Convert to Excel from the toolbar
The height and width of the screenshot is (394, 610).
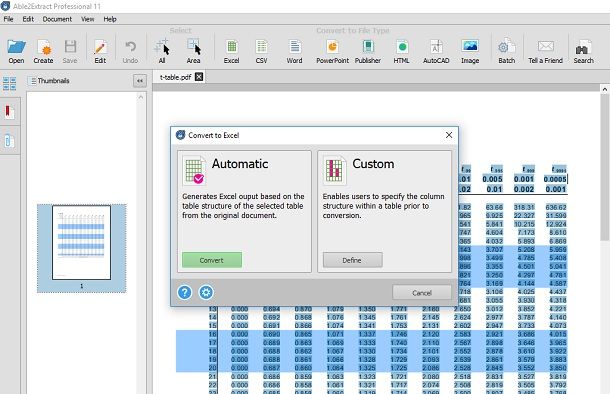[x=231, y=51]
